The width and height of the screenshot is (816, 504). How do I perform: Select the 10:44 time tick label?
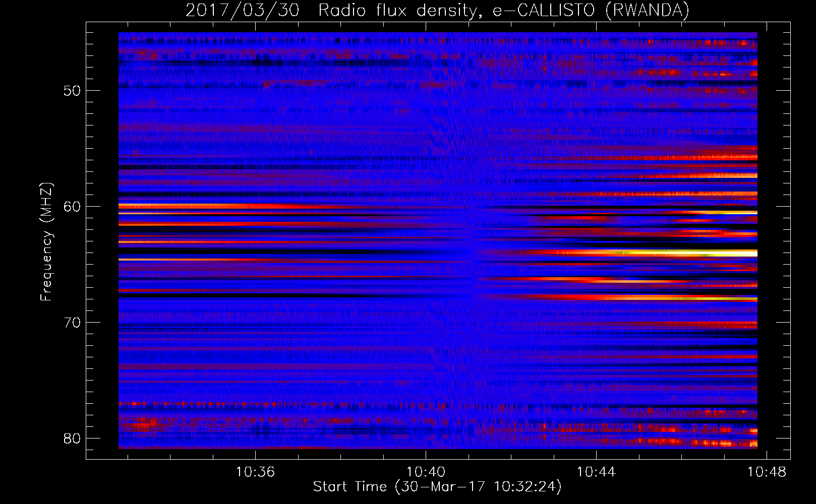tap(596, 472)
